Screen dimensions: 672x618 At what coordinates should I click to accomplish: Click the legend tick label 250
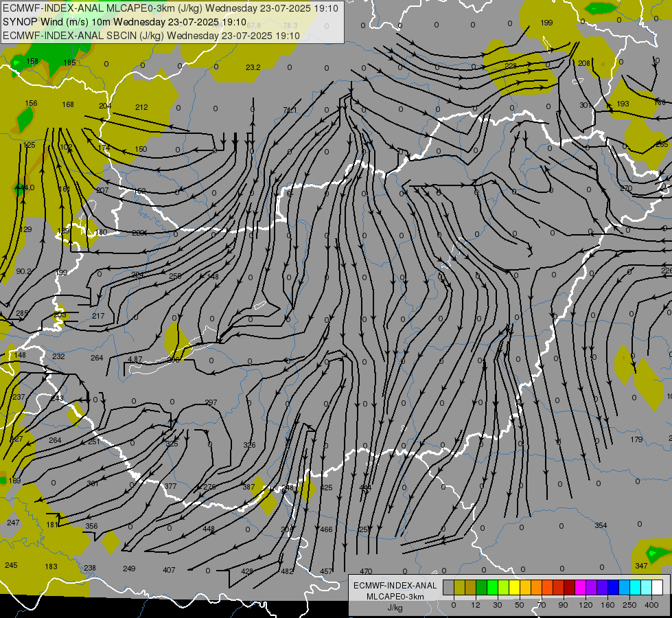[x=629, y=605]
